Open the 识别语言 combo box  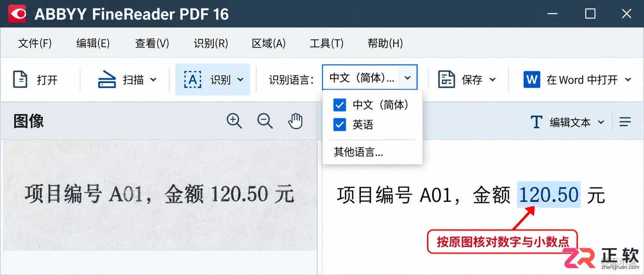370,77
